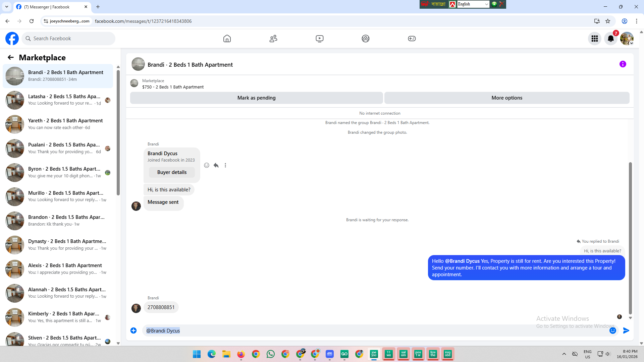React with emoji to Brandi's message
The image size is (644, 362).
tap(207, 165)
